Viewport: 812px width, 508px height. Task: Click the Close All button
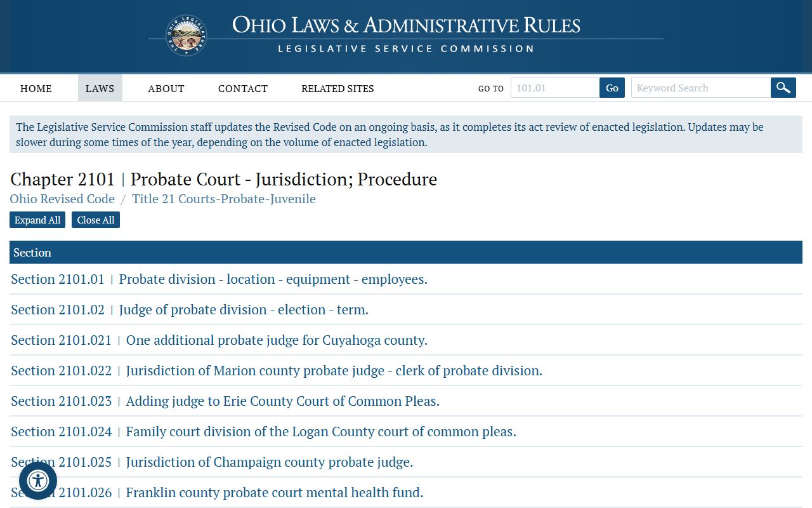pos(96,220)
